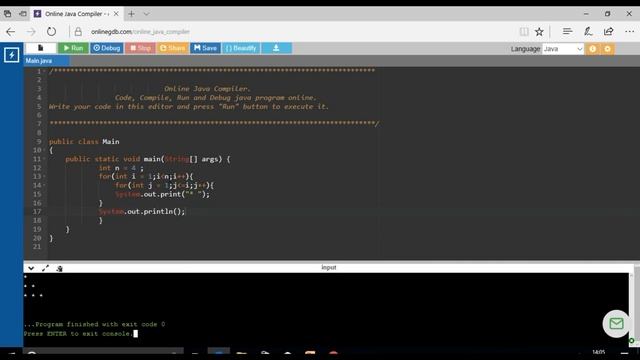Share the code via Share button
This screenshot has width=640, height=360.
(172, 48)
